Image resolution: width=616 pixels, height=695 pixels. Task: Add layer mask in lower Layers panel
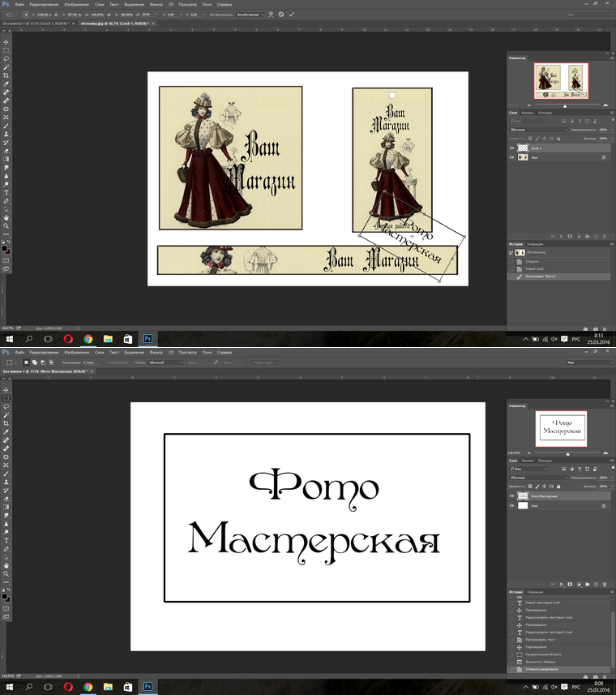coord(570,585)
